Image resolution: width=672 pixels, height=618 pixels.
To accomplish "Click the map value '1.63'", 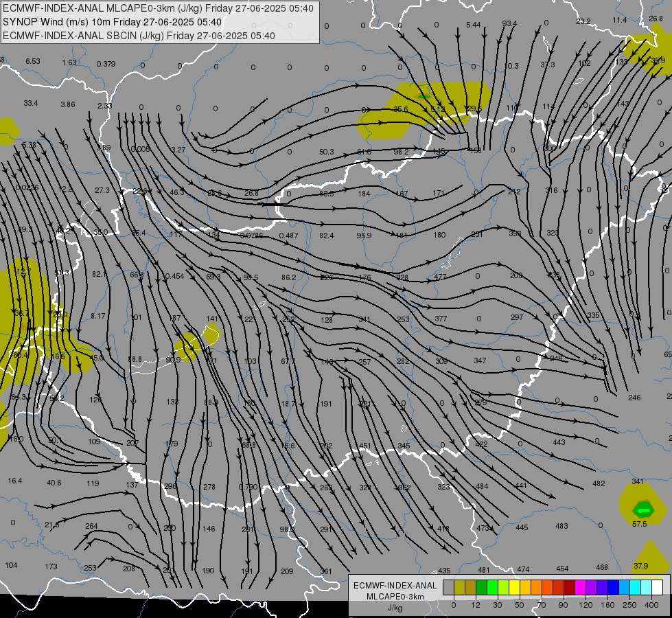I will pyautogui.click(x=69, y=62).
